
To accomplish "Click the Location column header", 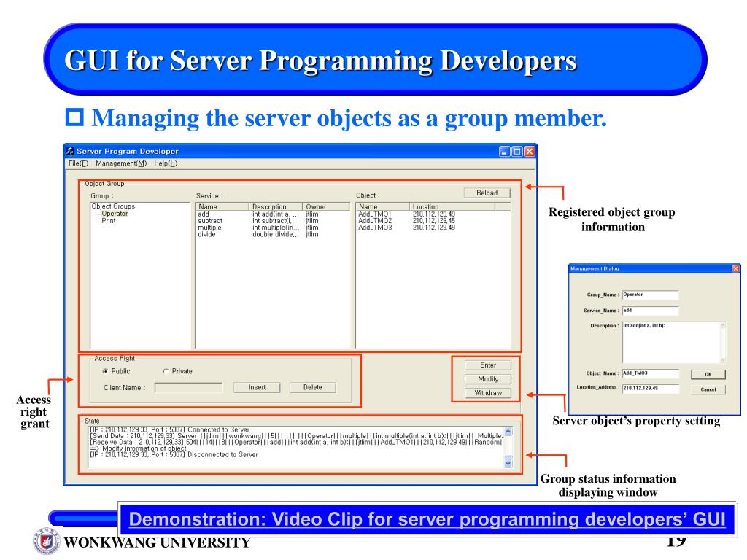I will pos(452,206).
